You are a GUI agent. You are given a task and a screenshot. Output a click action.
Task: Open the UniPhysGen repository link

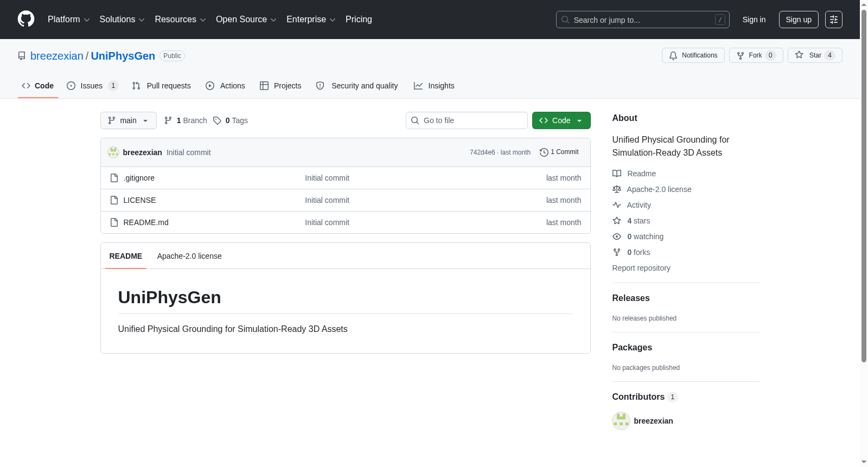click(123, 56)
